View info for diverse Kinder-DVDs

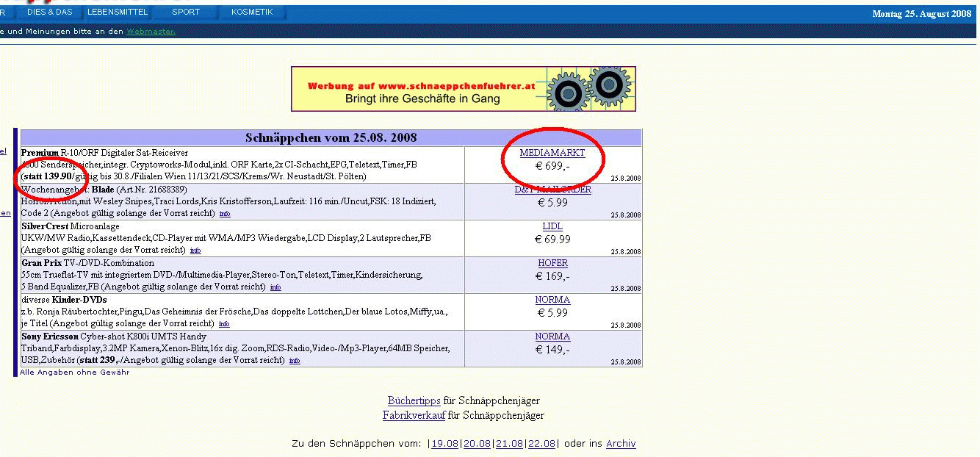coord(224,325)
